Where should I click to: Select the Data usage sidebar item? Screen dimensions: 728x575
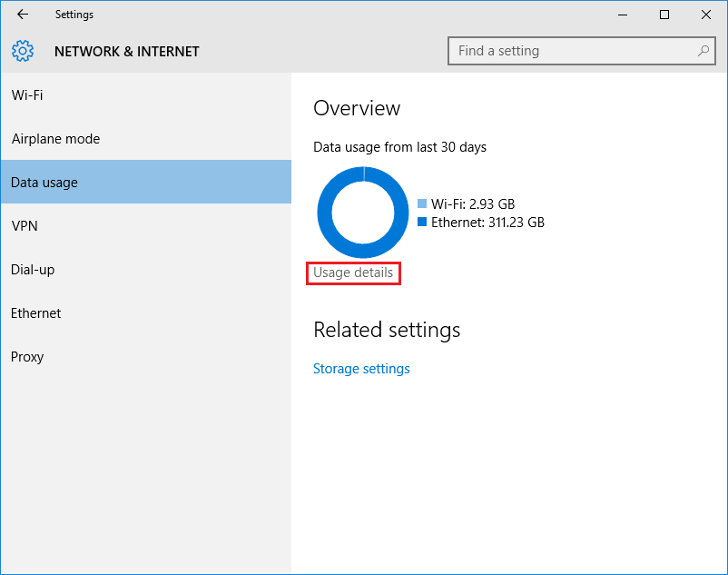pos(44,183)
